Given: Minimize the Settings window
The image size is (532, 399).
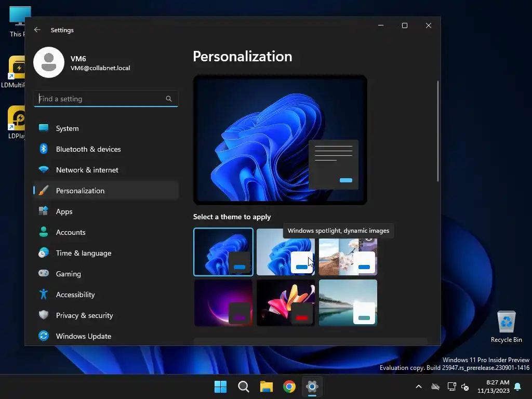Looking at the screenshot, I should click(x=381, y=25).
